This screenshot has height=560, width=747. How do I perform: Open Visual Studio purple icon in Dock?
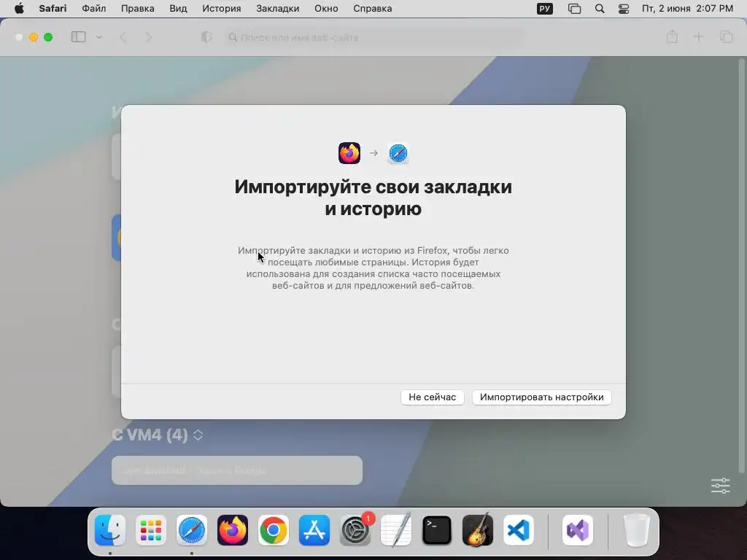[578, 530]
